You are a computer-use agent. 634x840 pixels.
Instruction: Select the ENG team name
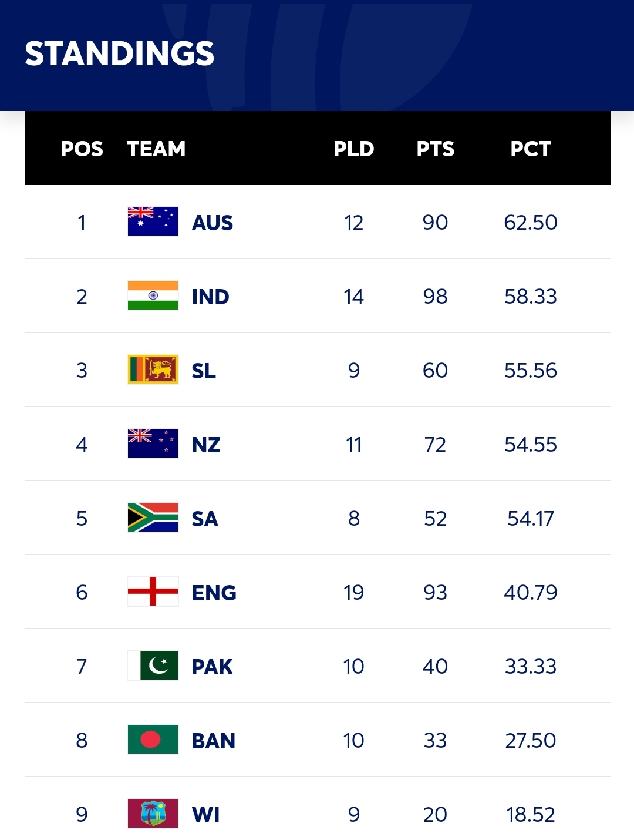tap(214, 593)
